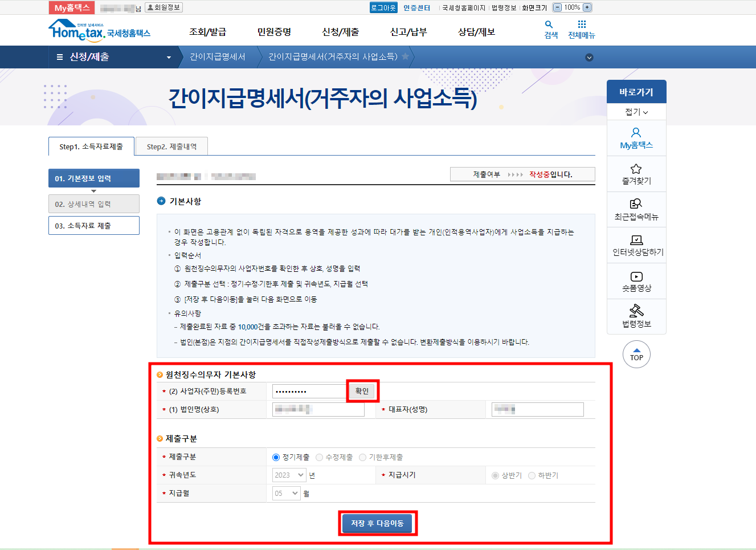Click the 제출구분 section heading
Screen dimensions: 756x550
click(181, 438)
